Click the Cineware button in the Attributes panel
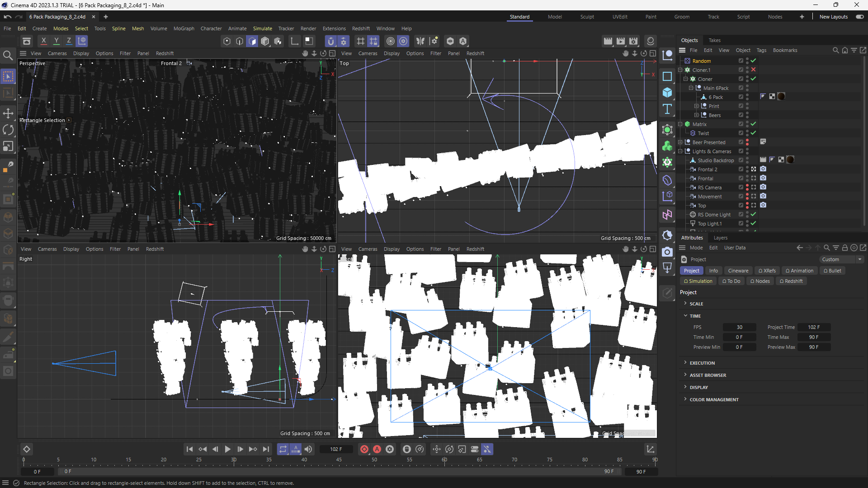 pyautogui.click(x=738, y=271)
